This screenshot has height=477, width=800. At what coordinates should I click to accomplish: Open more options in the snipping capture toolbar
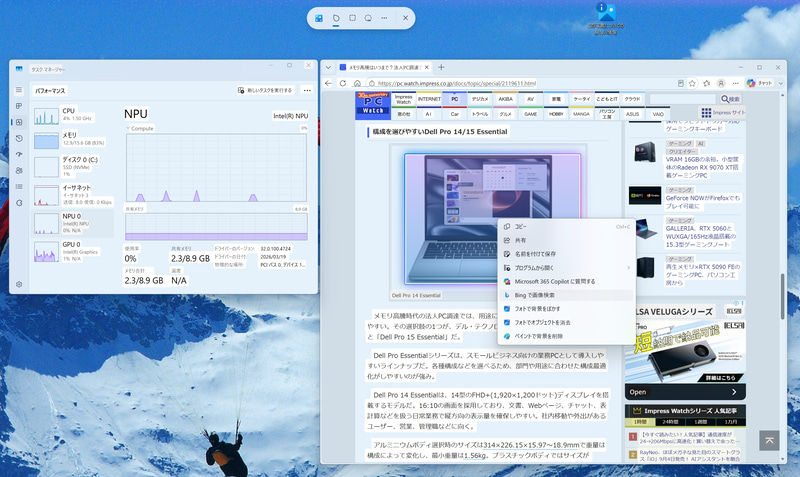pos(384,18)
